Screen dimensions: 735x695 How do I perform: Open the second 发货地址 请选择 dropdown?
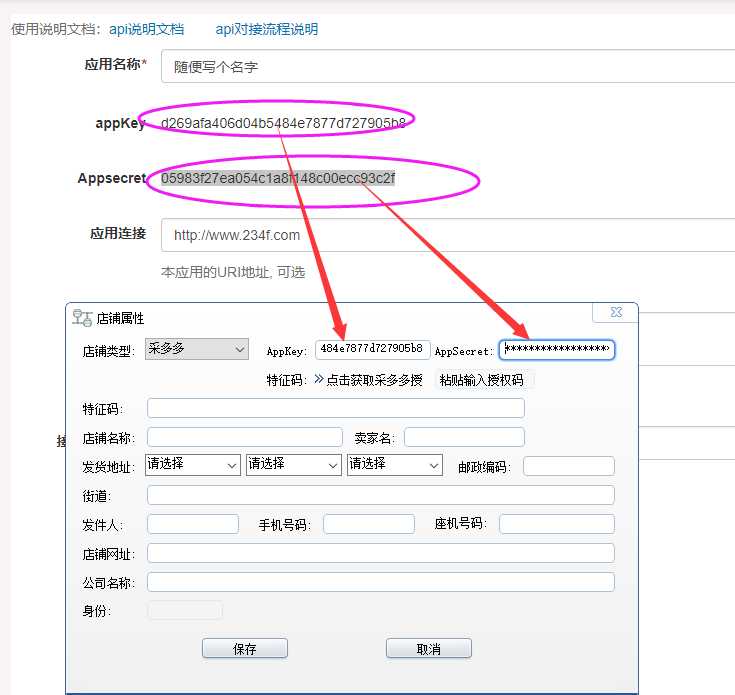293,465
